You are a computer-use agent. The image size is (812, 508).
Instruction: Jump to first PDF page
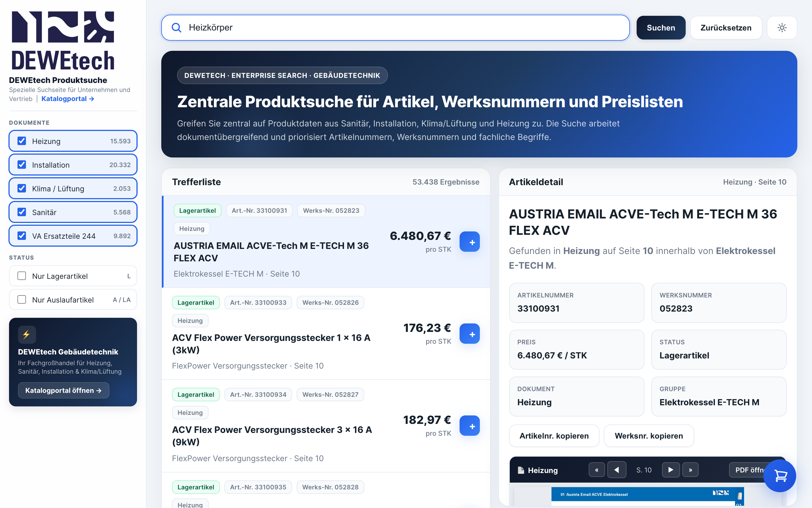pos(597,470)
